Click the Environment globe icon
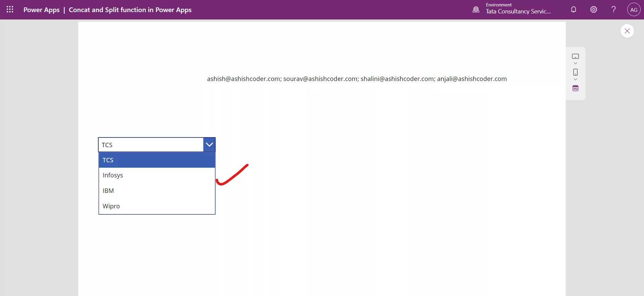This screenshot has width=644, height=296. pyautogui.click(x=476, y=10)
